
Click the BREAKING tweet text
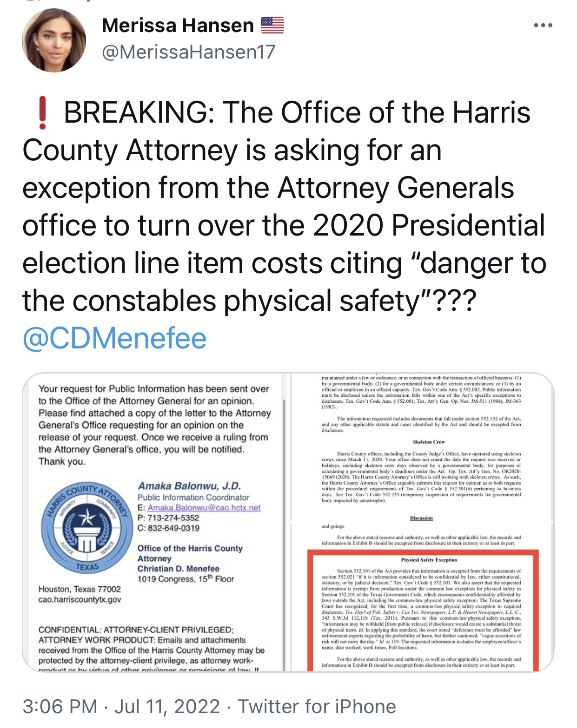[x=284, y=207]
